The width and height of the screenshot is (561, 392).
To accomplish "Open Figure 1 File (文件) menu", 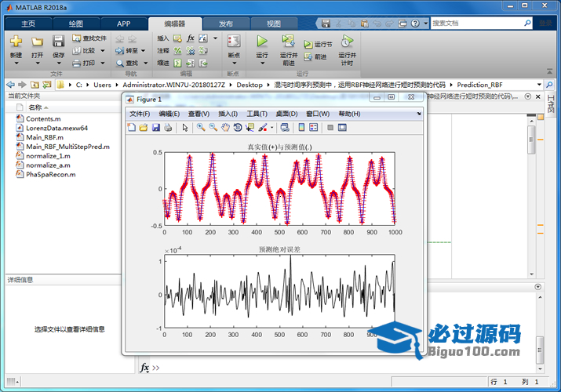I will (x=140, y=114).
